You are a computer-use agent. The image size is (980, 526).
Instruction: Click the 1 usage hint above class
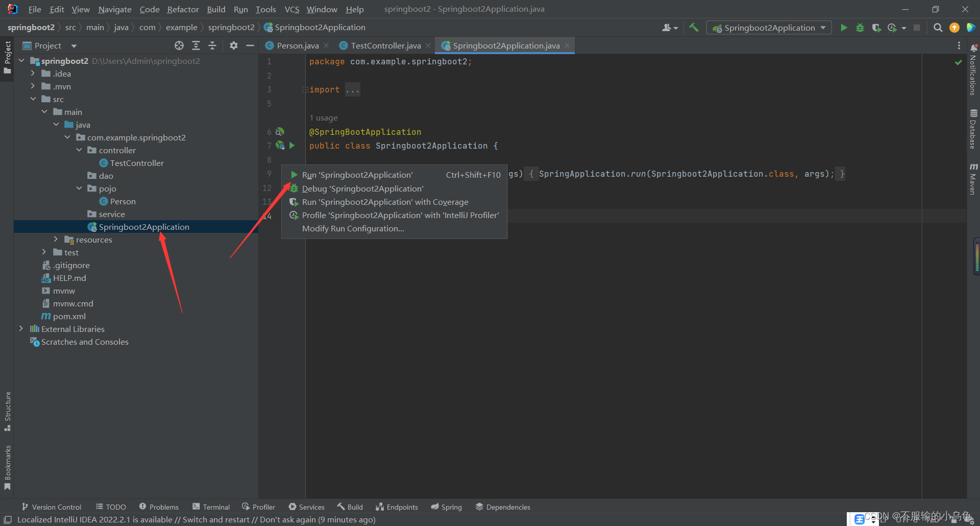pyautogui.click(x=324, y=118)
